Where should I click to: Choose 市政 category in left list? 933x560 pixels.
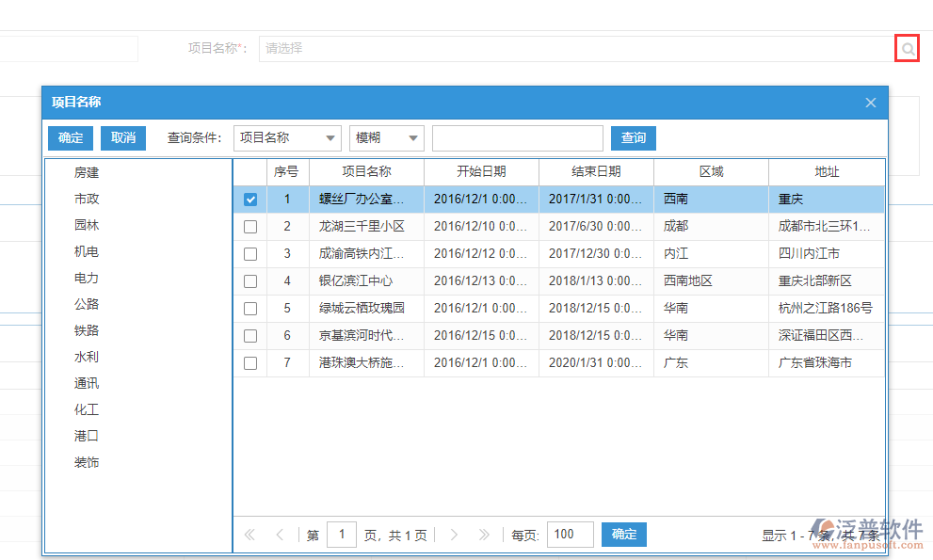[x=87, y=200]
